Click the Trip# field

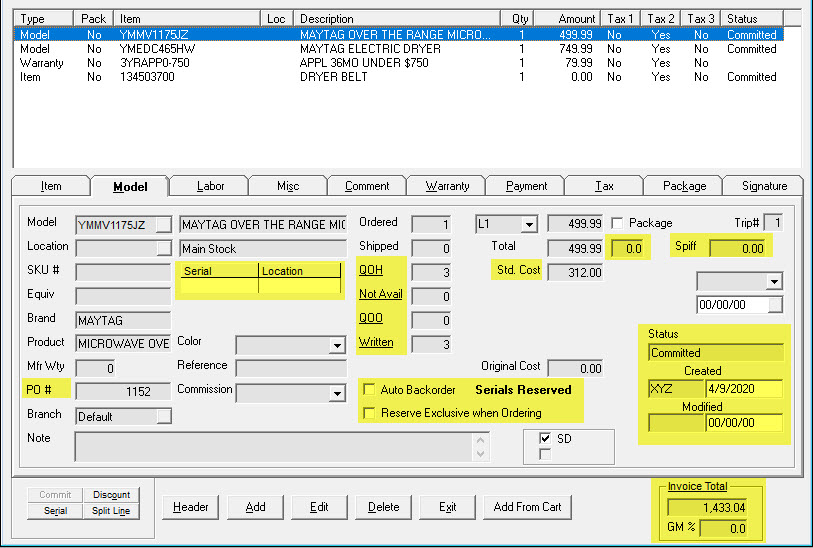(773, 223)
